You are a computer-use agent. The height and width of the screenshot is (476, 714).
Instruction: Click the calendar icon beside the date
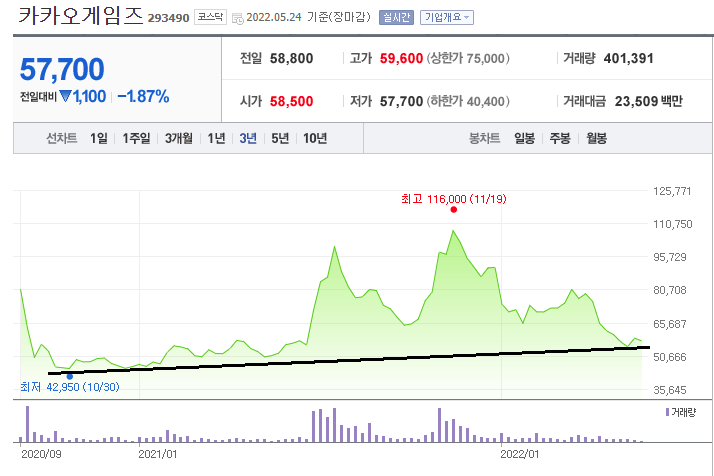(x=237, y=18)
